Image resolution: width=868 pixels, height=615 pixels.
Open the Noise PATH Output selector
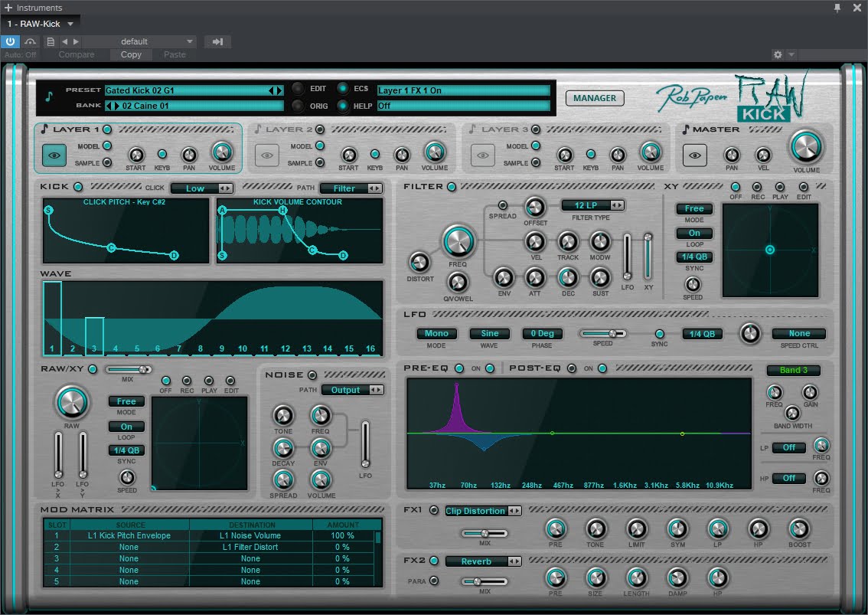tap(353, 390)
